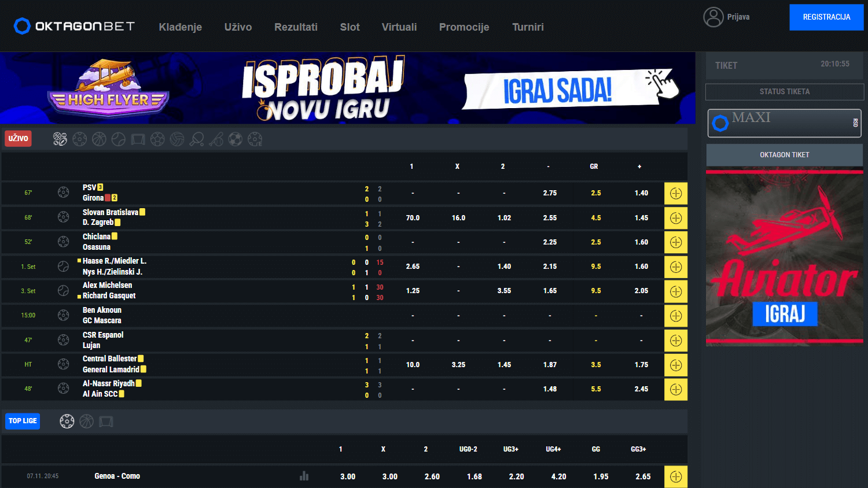Click the MAXI ticket input field
Image resolution: width=868 pixels, height=488 pixels.
point(785,123)
